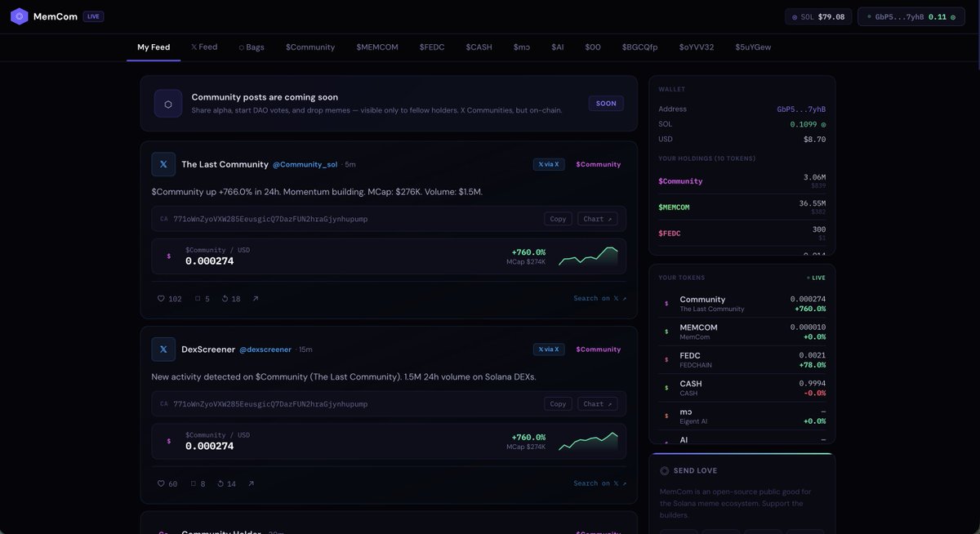Open the @dexscreener handle link
This screenshot has width=980, height=534.
(x=265, y=349)
